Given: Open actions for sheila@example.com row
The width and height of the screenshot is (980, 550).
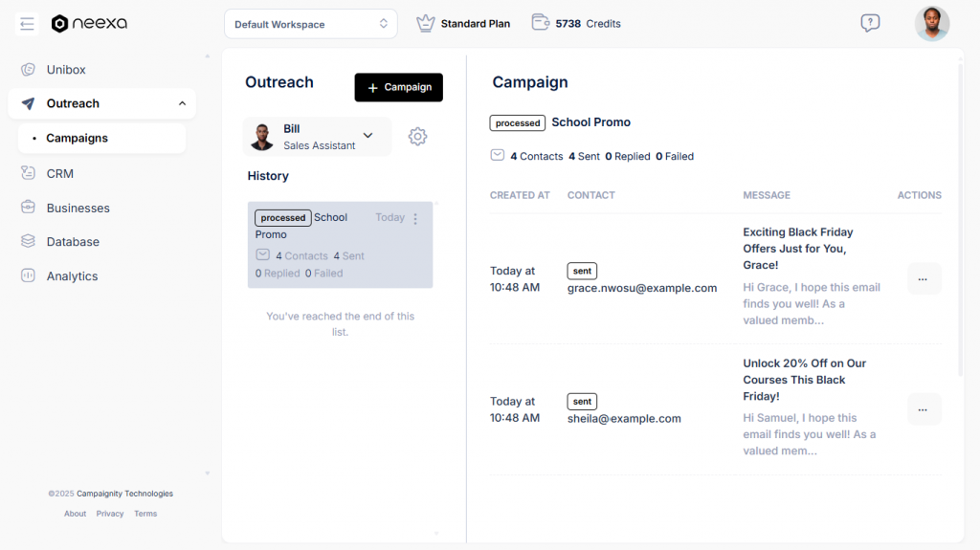Looking at the screenshot, I should coord(923,409).
